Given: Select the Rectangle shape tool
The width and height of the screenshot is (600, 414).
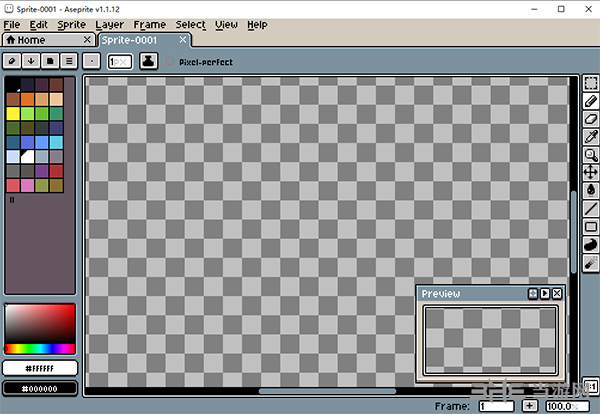Looking at the screenshot, I should pyautogui.click(x=591, y=226).
